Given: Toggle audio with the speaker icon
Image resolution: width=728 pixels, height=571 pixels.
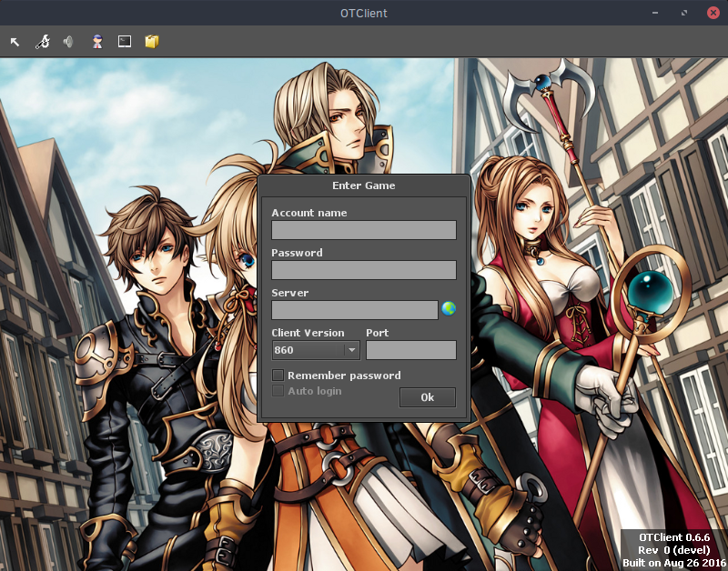Looking at the screenshot, I should (69, 42).
